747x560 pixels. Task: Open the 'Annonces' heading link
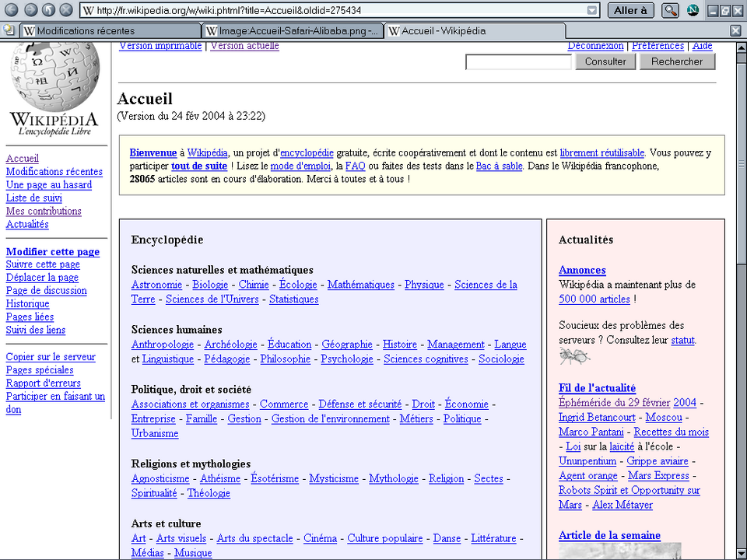pyautogui.click(x=582, y=270)
